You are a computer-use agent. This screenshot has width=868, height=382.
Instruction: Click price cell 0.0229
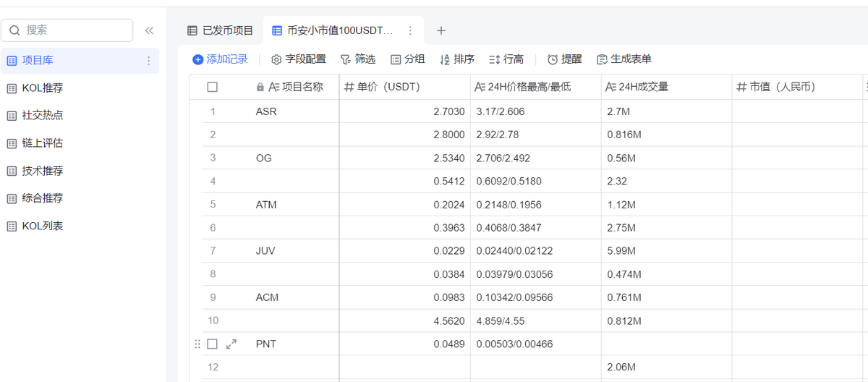pyautogui.click(x=404, y=250)
